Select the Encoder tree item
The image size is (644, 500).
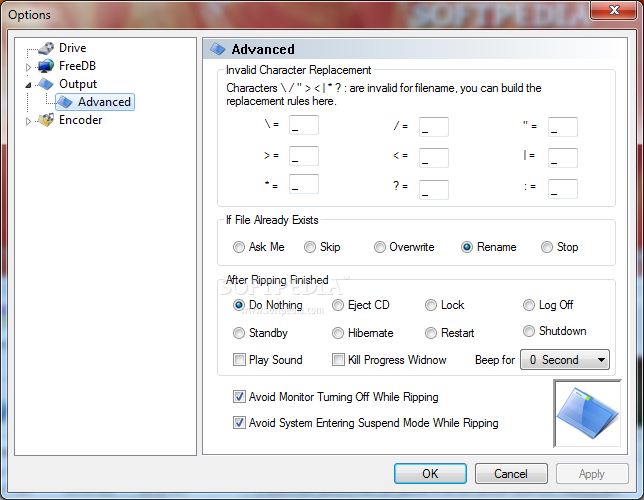click(x=80, y=120)
